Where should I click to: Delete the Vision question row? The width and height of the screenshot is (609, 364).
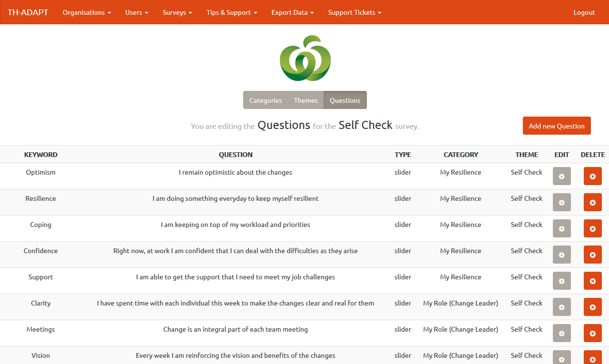pyautogui.click(x=593, y=357)
